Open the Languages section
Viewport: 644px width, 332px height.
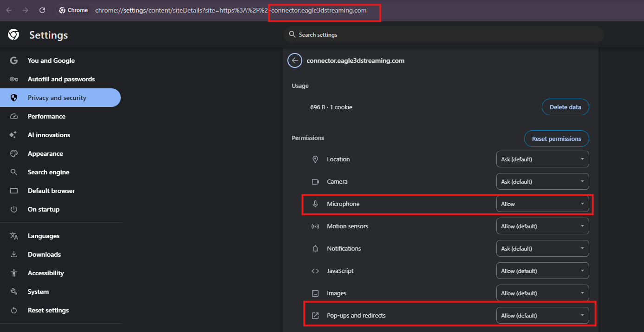click(x=60, y=236)
